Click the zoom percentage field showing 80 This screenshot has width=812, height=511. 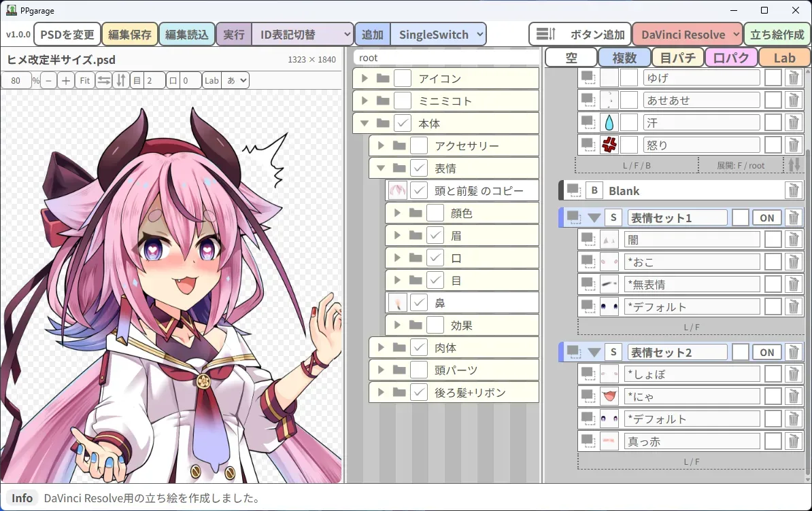point(16,80)
